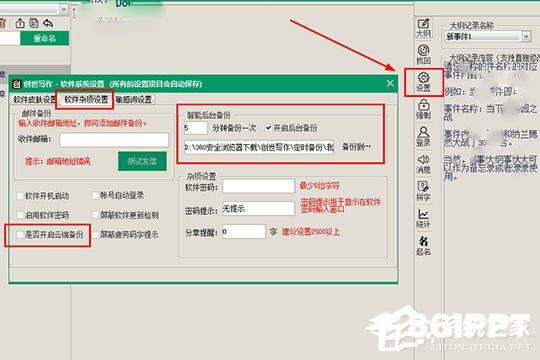The image size is (540, 360).
Task: Click the 拼字 sidebar icon
Action: pyautogui.click(x=423, y=191)
